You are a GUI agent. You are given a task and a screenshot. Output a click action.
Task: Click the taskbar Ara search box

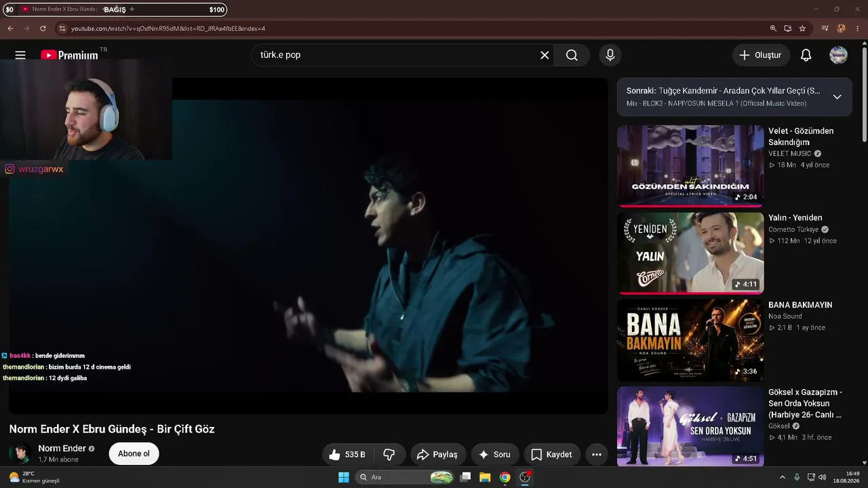(404, 477)
